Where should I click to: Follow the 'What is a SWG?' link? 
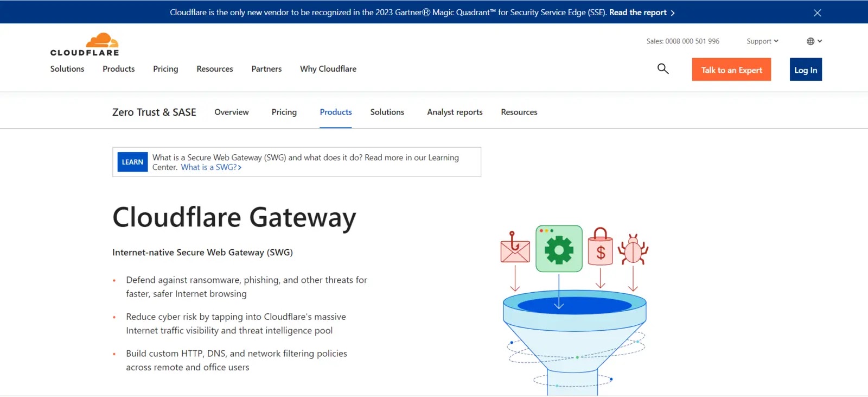tap(210, 167)
